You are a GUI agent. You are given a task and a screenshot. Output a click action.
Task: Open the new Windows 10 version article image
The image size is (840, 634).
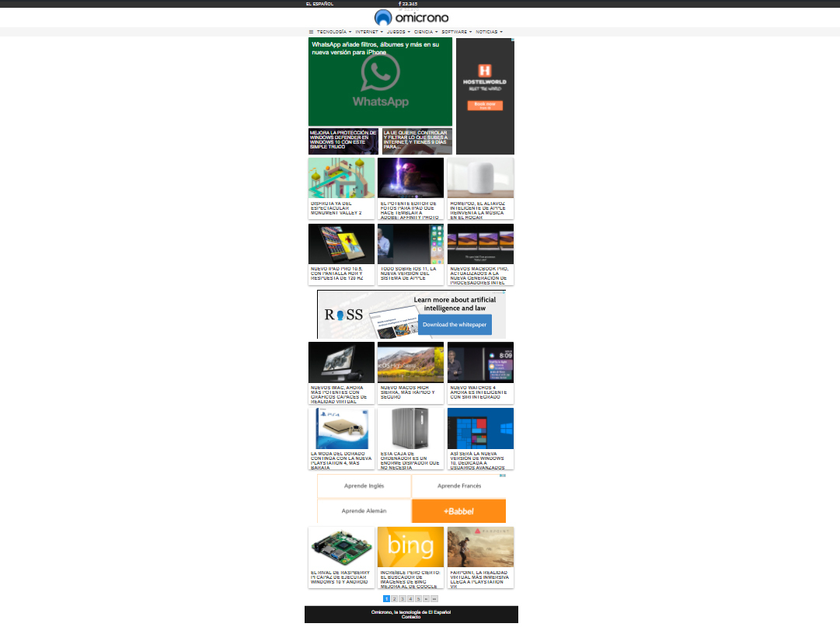tap(480, 428)
